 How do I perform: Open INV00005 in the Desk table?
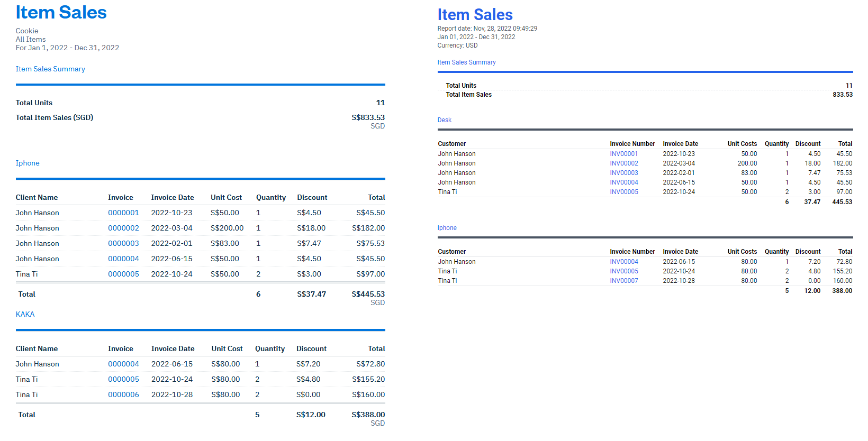pos(623,192)
